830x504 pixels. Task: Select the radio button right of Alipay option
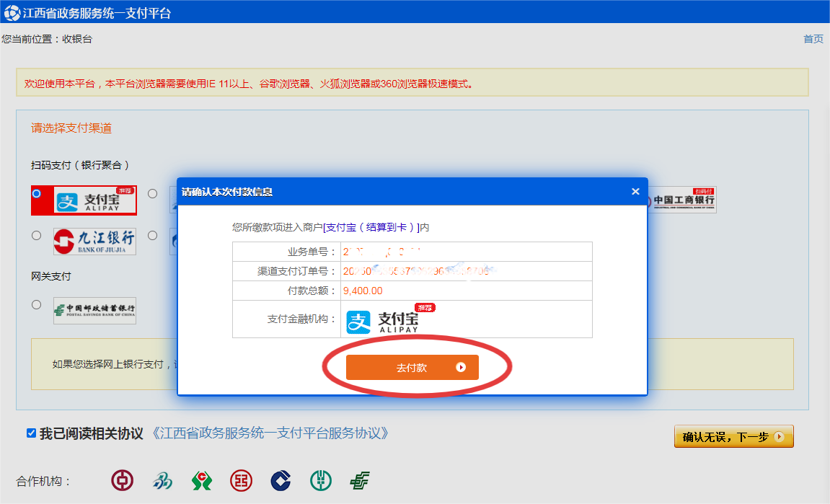[152, 193]
